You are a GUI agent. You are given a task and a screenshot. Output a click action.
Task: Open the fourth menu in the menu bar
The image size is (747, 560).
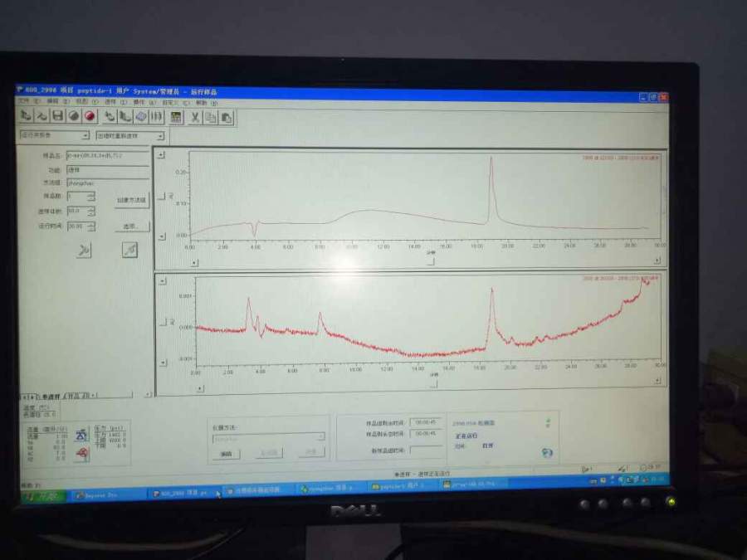pyautogui.click(x=115, y=102)
